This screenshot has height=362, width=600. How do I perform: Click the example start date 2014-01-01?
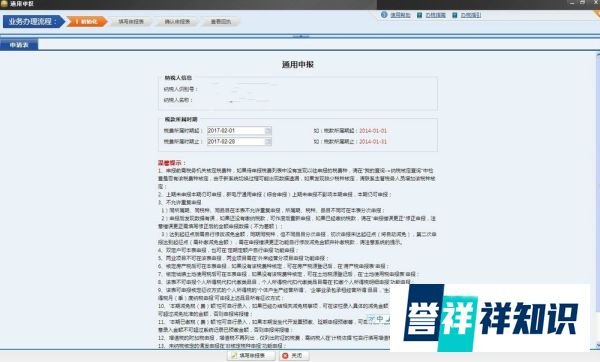373,131
